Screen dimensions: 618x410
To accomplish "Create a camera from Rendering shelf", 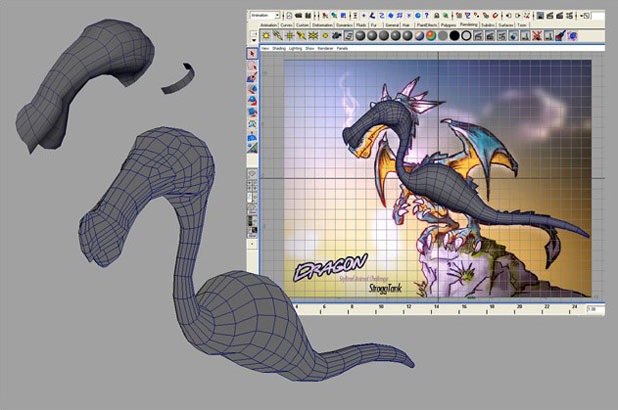I will click(x=337, y=36).
